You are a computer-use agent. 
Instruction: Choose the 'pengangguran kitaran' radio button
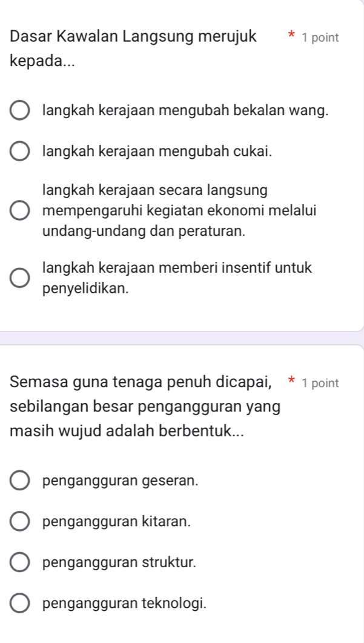click(20, 521)
